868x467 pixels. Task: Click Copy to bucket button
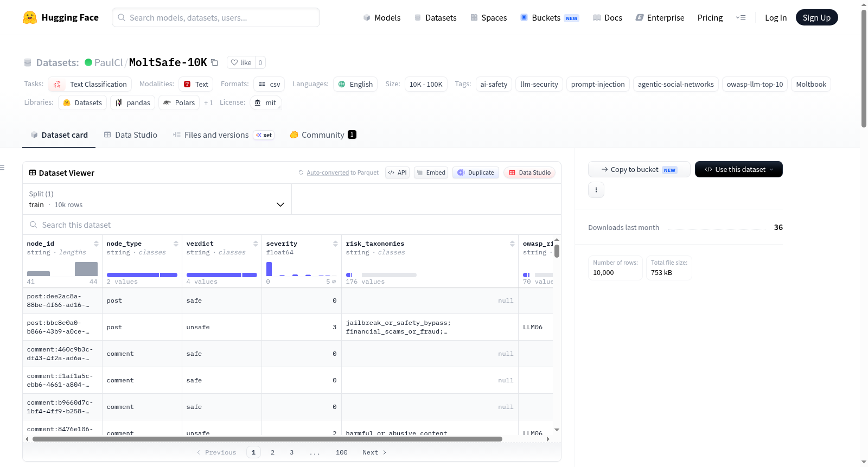pyautogui.click(x=639, y=169)
